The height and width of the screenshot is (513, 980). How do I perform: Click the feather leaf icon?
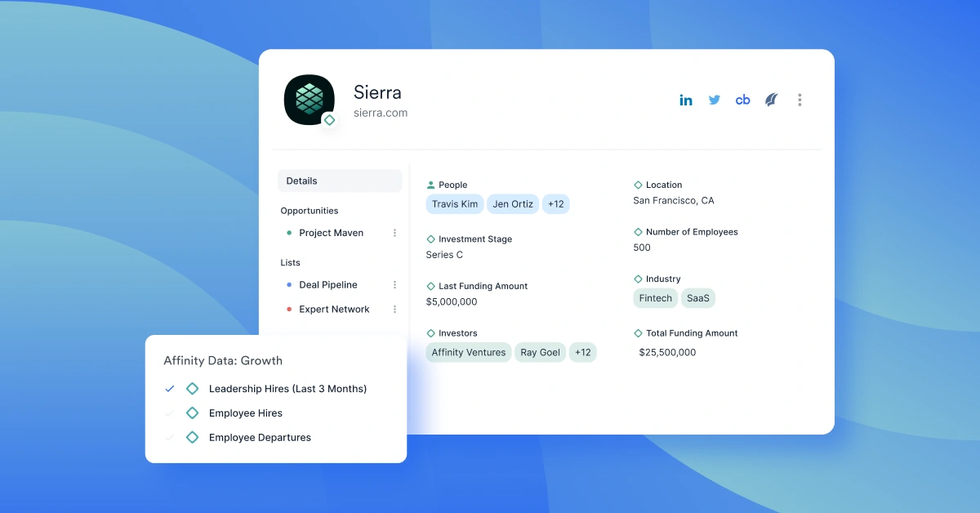[x=771, y=100]
